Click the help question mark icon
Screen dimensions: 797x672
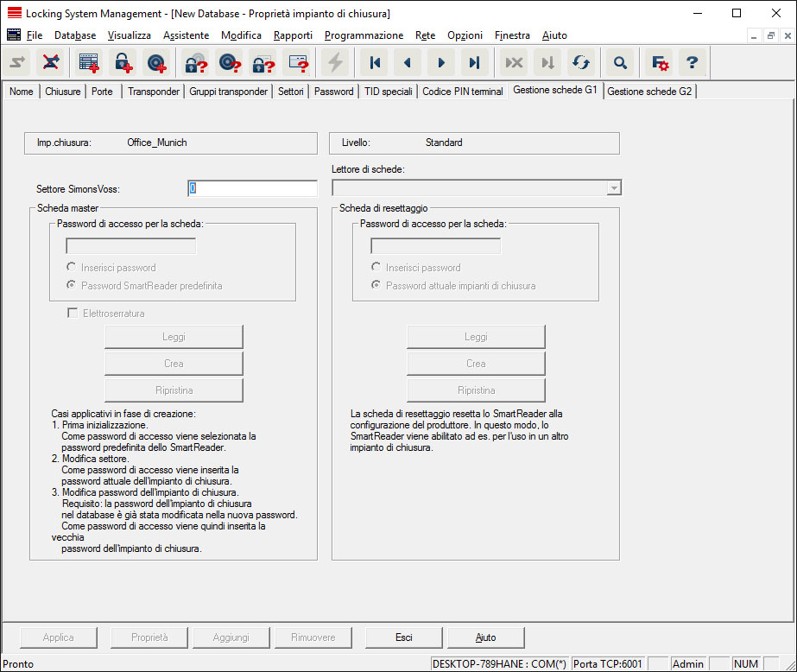(691, 62)
